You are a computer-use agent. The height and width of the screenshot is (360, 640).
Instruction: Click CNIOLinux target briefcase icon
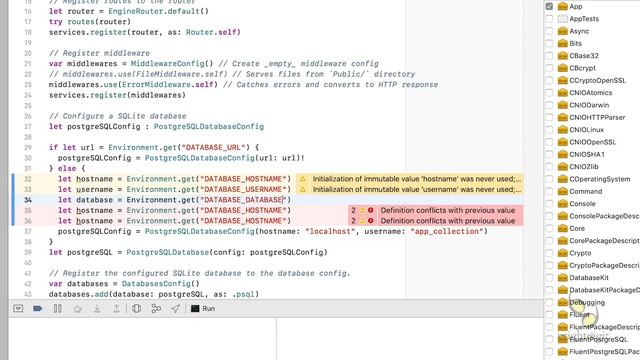coord(563,129)
